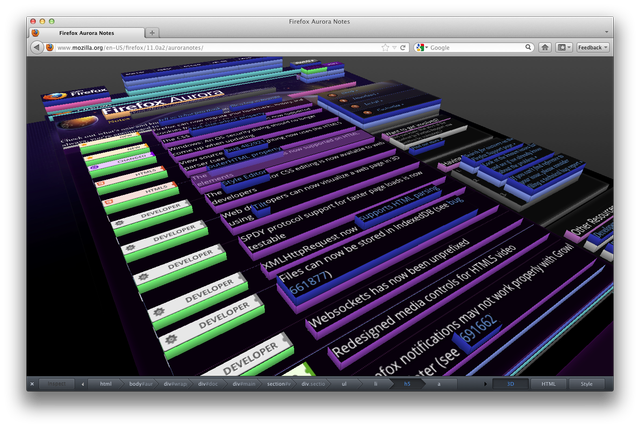The height and width of the screenshot is (428, 640).
Task: Toggle the Inspect button
Action: point(56,384)
